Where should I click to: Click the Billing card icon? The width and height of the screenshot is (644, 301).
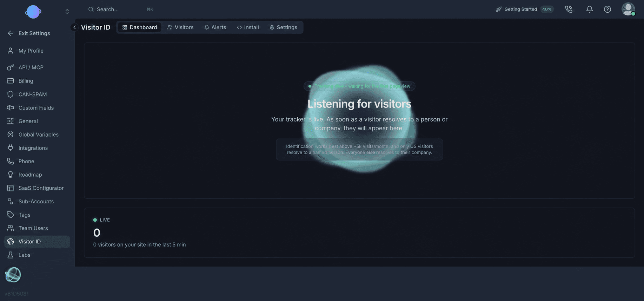coord(11,81)
